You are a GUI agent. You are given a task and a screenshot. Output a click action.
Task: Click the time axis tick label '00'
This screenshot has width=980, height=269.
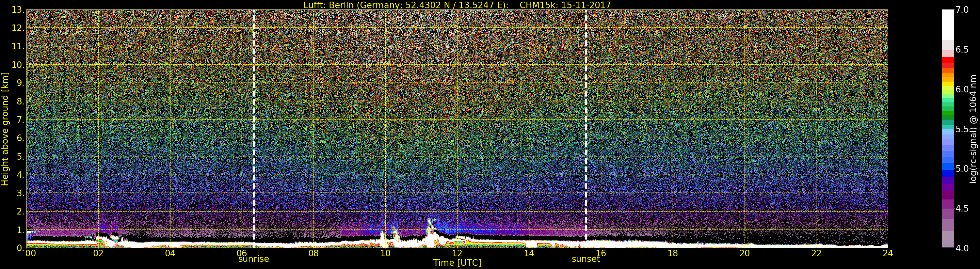(x=30, y=253)
